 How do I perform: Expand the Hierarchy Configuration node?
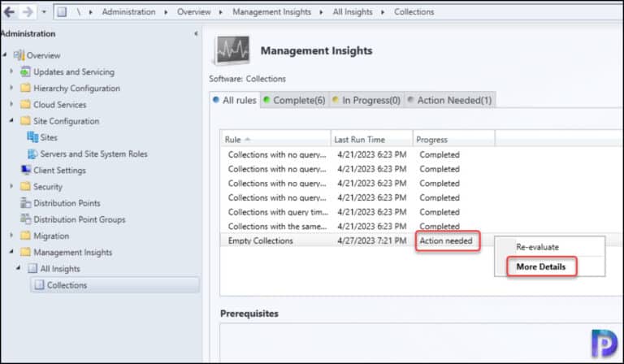click(x=11, y=88)
